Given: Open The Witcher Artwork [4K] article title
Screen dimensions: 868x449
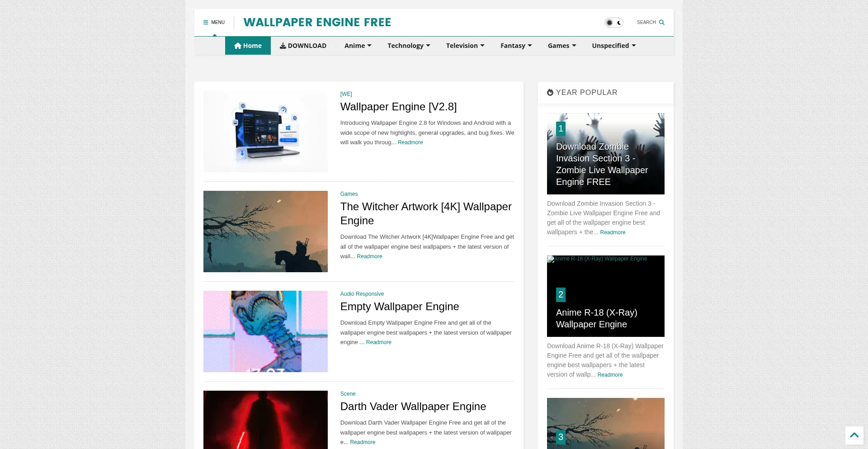Looking at the screenshot, I should (x=426, y=213).
